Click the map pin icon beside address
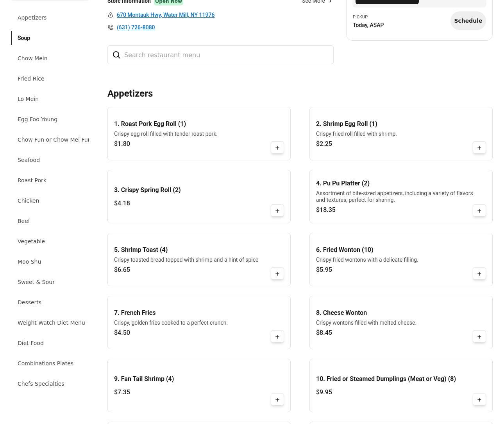 (111, 15)
